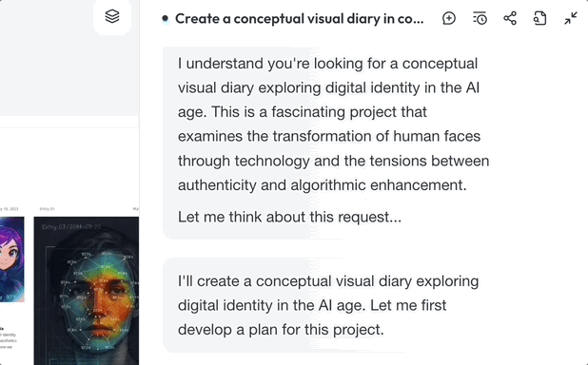This screenshot has height=365, width=588.
Task: Click the small 'Entry 03' label above portrait
Action: tap(47, 209)
